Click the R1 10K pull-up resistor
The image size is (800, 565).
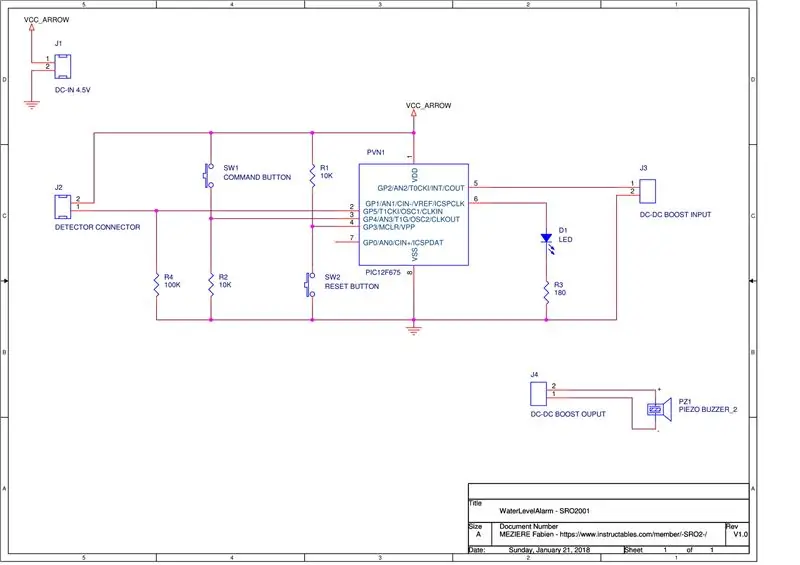click(x=312, y=175)
